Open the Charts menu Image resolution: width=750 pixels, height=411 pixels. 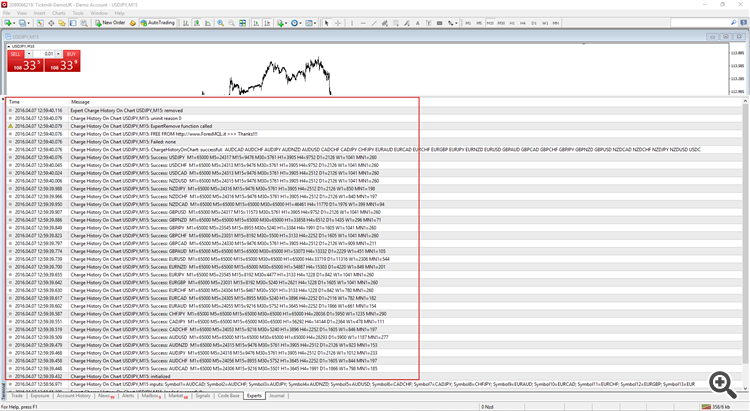pos(59,13)
